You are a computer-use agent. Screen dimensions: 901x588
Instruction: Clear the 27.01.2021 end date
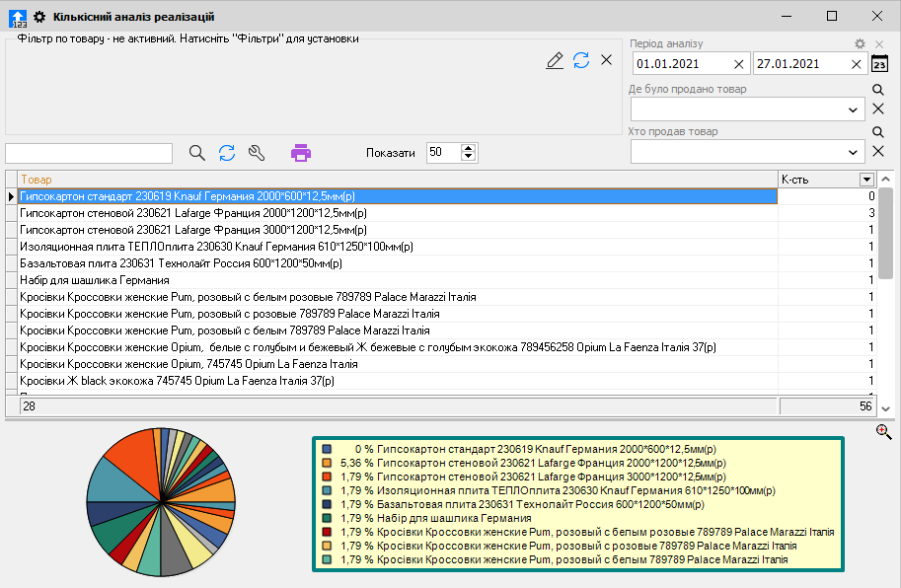(857, 64)
